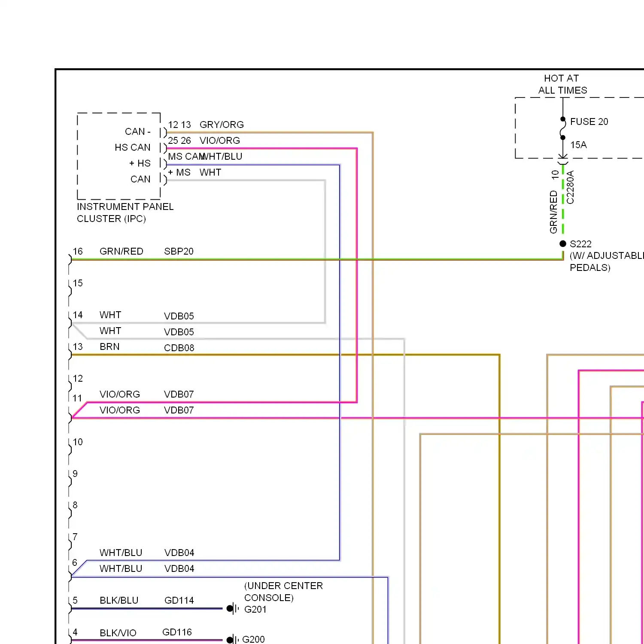Select the lower "VDB05" circuit code
Viewport: 644px width, 644px height.
tap(179, 332)
